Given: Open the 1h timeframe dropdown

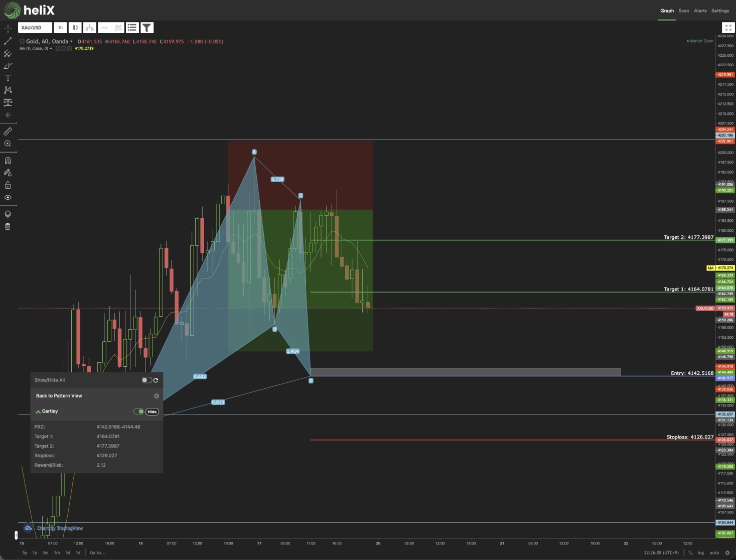Looking at the screenshot, I should 60,28.
